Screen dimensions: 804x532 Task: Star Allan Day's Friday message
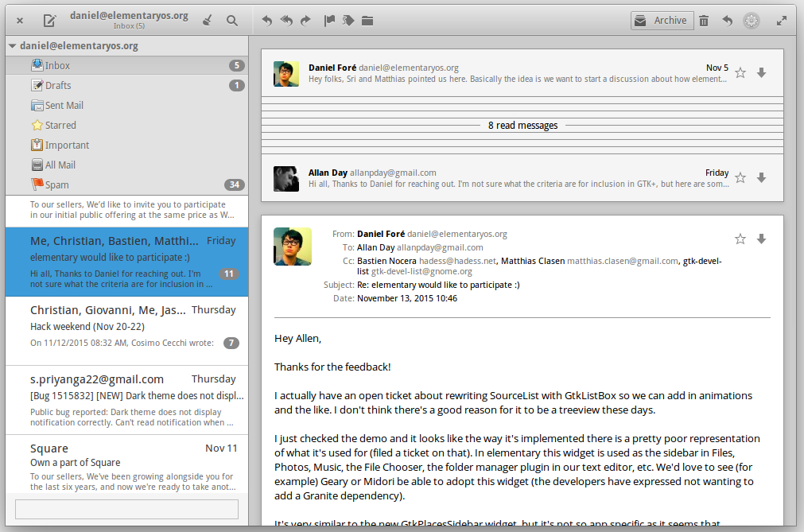click(x=740, y=178)
